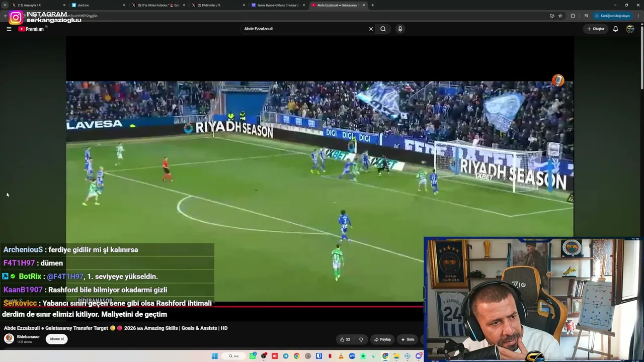The image size is (644, 362).
Task: Bookmark this page with the star icon
Action: [560, 16]
